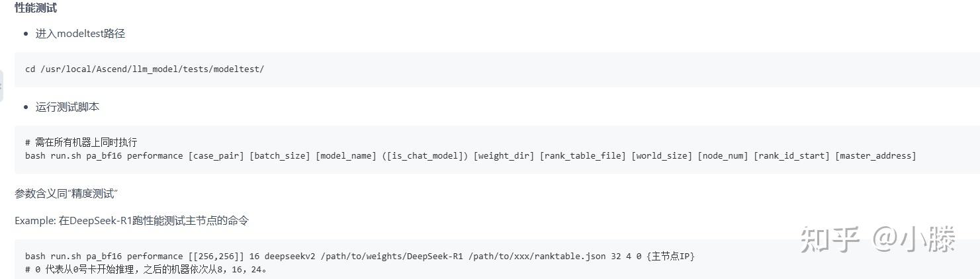Click [weight_dir] parameter in code block
Screen dimensions: 980x279
pyautogui.click(x=504, y=156)
